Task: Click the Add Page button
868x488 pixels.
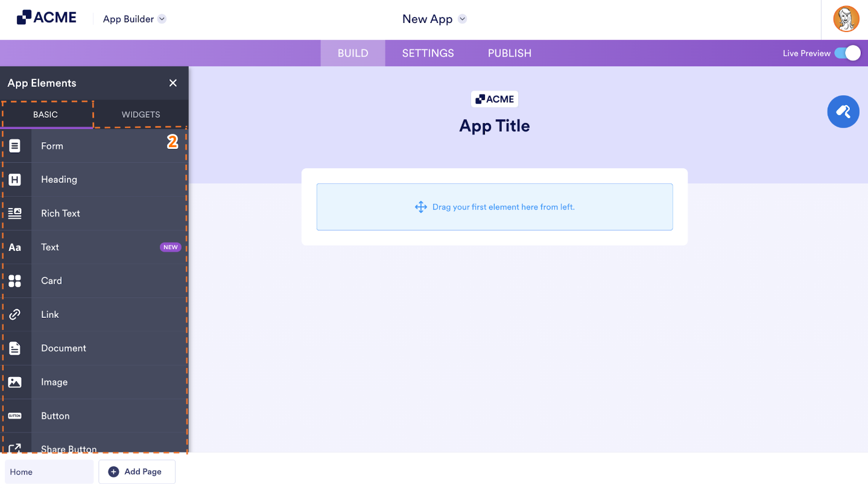Action: (x=137, y=472)
